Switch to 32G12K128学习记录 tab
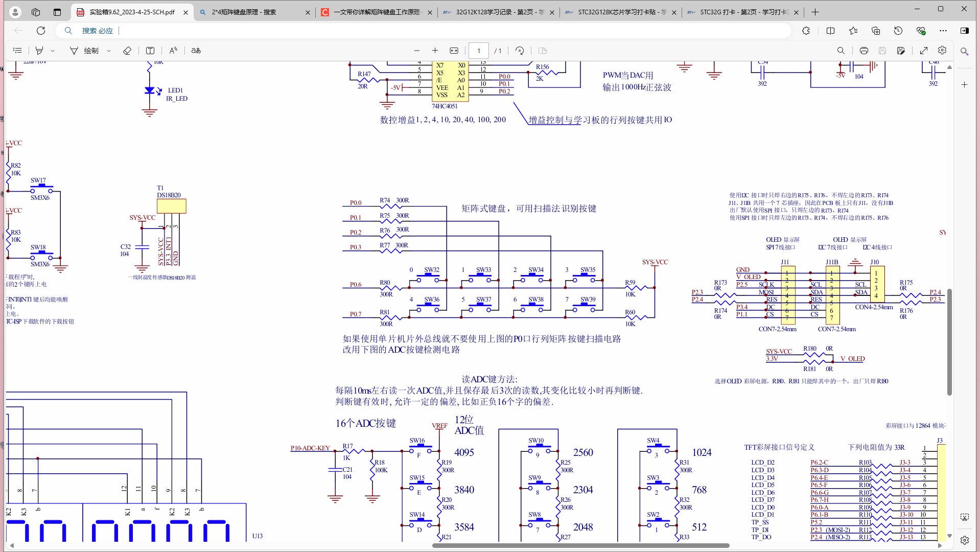 click(x=499, y=12)
